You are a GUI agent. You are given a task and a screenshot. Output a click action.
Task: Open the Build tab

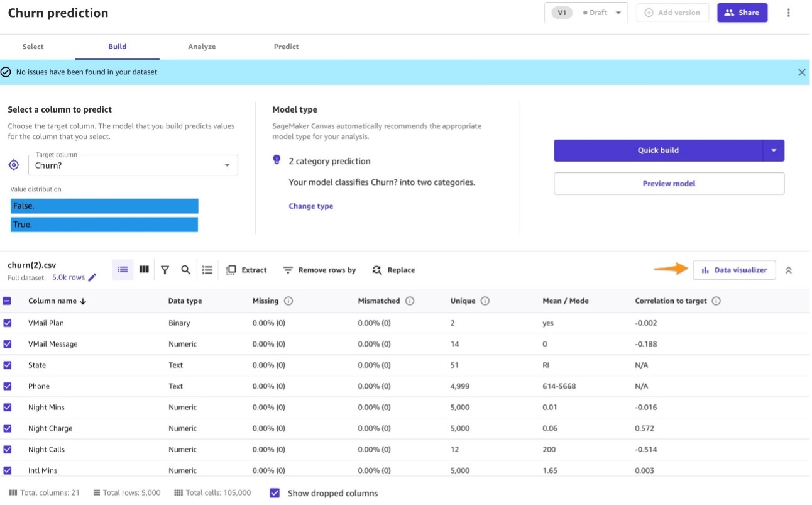tap(118, 47)
